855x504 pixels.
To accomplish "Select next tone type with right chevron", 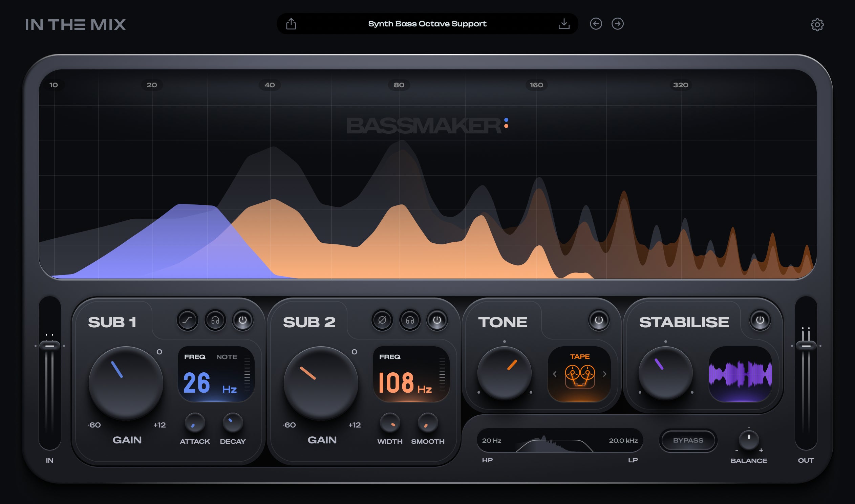I will pyautogui.click(x=605, y=374).
